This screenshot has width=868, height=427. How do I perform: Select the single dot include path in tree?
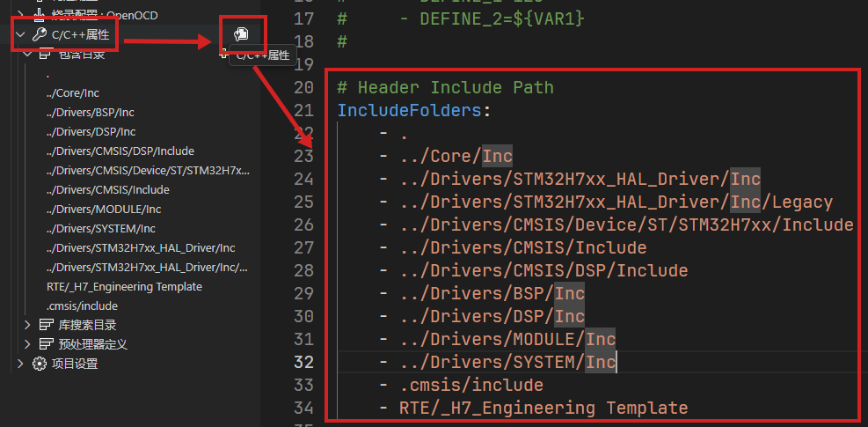pos(48,74)
